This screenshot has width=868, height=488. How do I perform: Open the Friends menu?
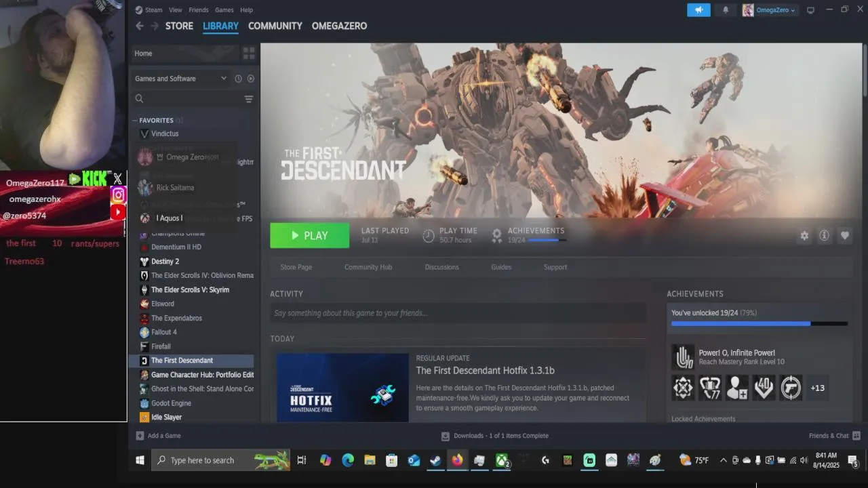(x=199, y=10)
